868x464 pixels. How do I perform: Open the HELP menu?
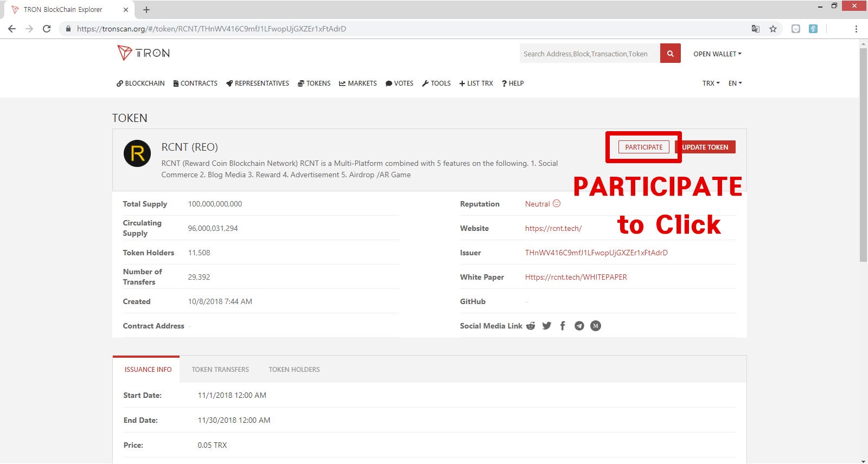point(513,83)
